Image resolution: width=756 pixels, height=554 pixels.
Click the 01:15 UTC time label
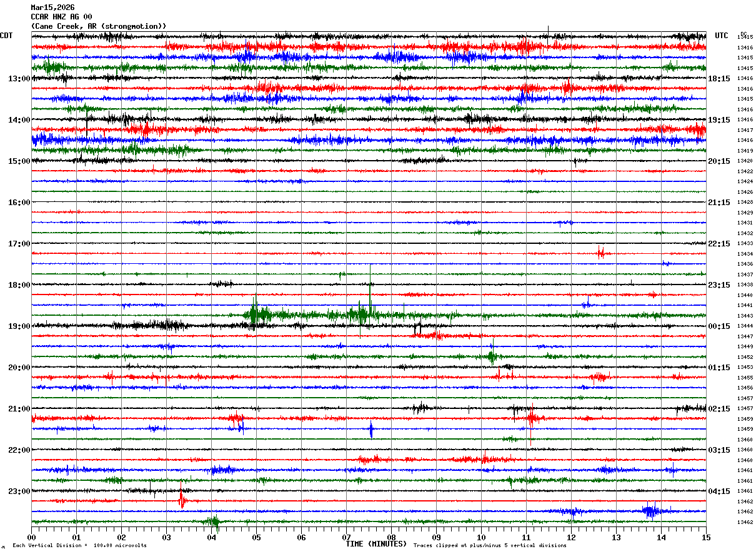coord(719,368)
